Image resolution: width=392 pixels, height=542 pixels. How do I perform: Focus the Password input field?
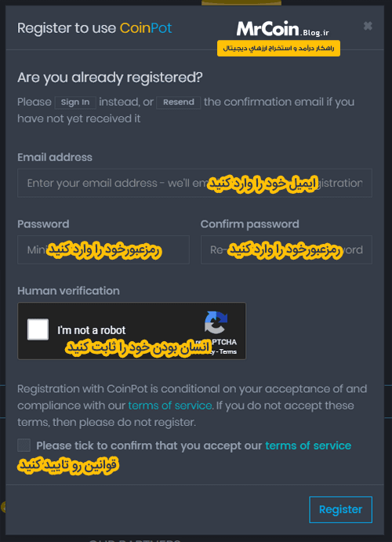click(103, 249)
